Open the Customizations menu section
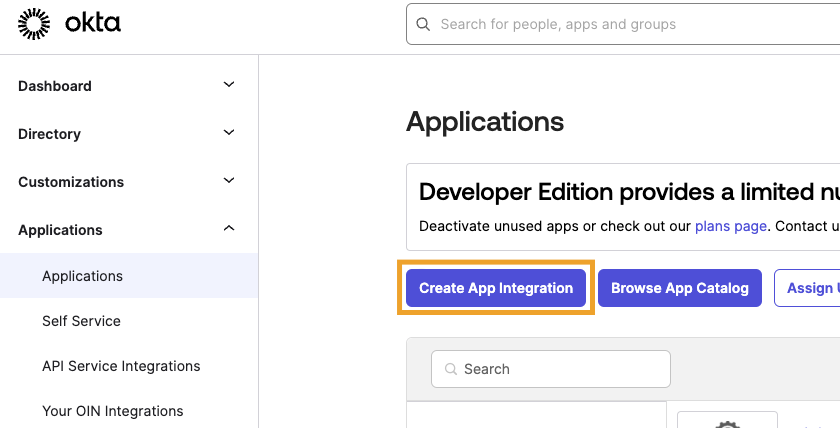Viewport: 840px width, 428px height. pyautogui.click(x=71, y=182)
